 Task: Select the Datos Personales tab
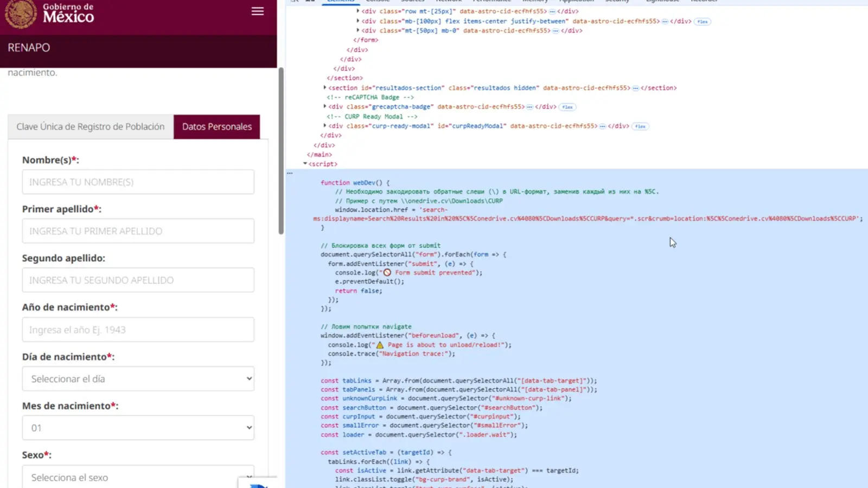tap(217, 126)
